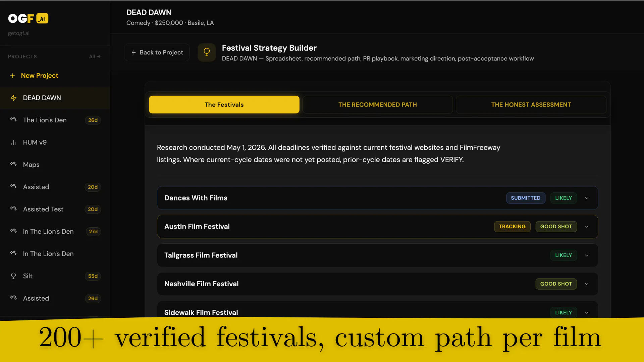
Task: Click the Nashville Film Festival title
Action: [x=201, y=284]
